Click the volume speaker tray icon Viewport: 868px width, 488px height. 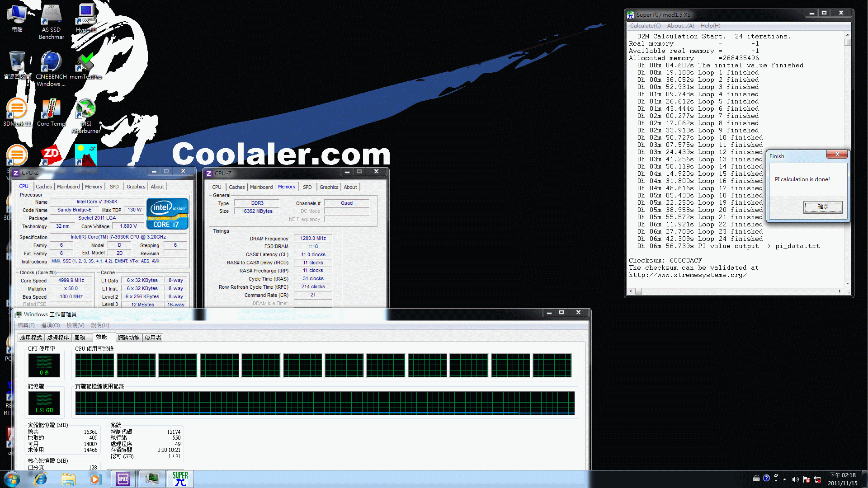click(795, 479)
